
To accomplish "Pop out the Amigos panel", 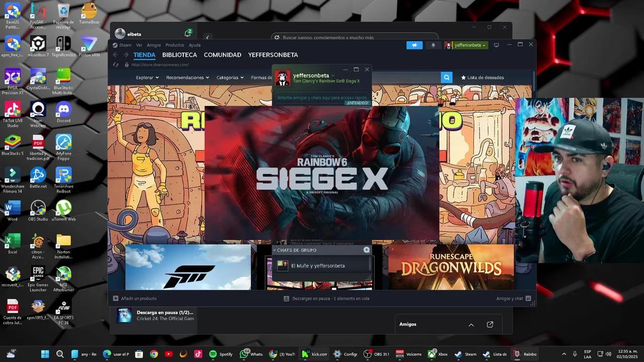I will click(490, 325).
